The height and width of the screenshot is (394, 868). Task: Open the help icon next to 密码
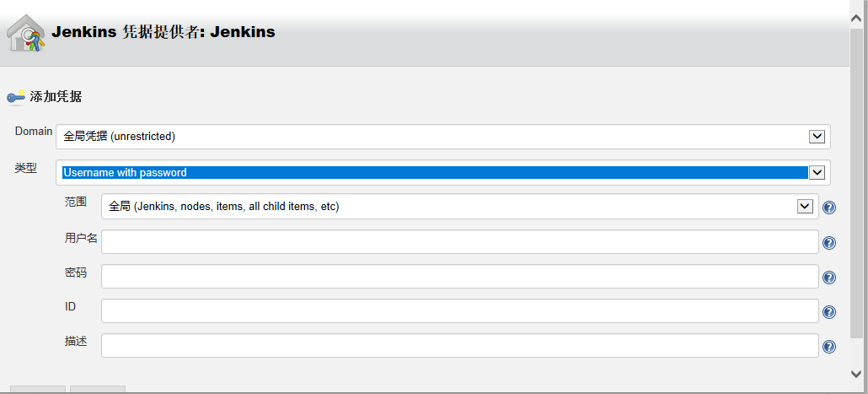click(829, 278)
